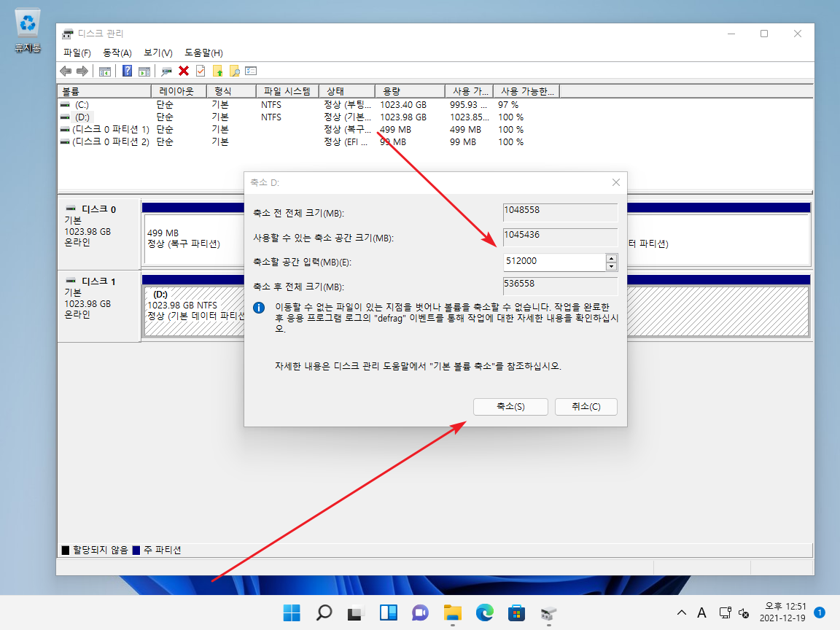
Task: Show hidden tray icons chevron
Action: [x=682, y=612]
